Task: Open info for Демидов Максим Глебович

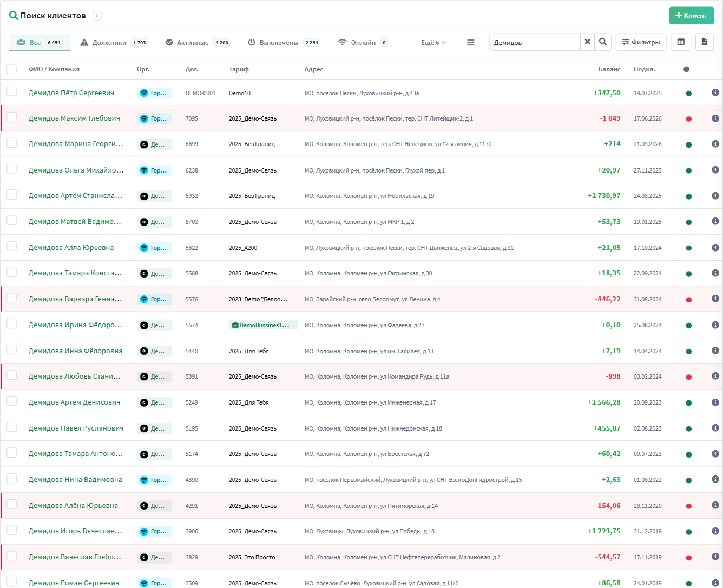Action: point(715,118)
